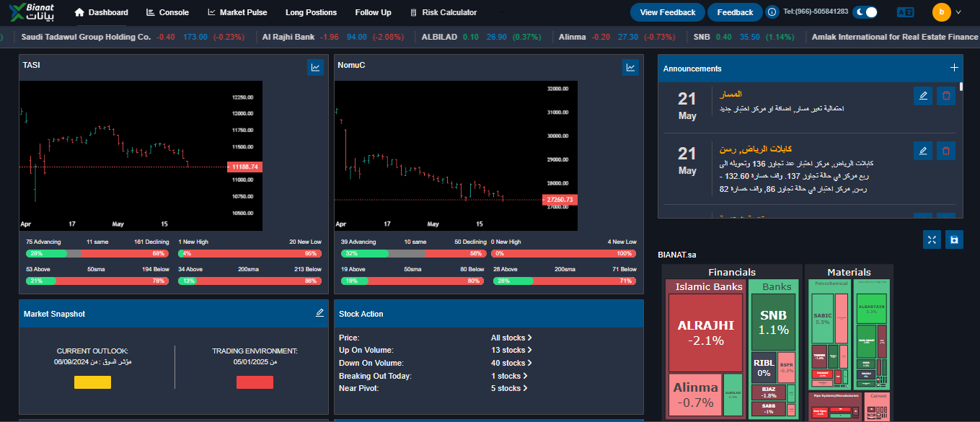Add a new announcement with plus icon
This screenshot has width=980, height=422.
(954, 68)
